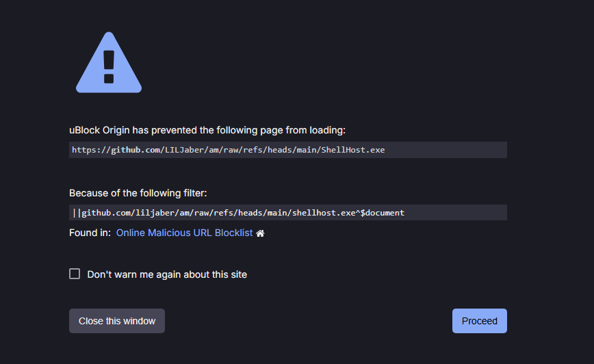
Task: Click the matching filter rule box
Action: (x=287, y=213)
